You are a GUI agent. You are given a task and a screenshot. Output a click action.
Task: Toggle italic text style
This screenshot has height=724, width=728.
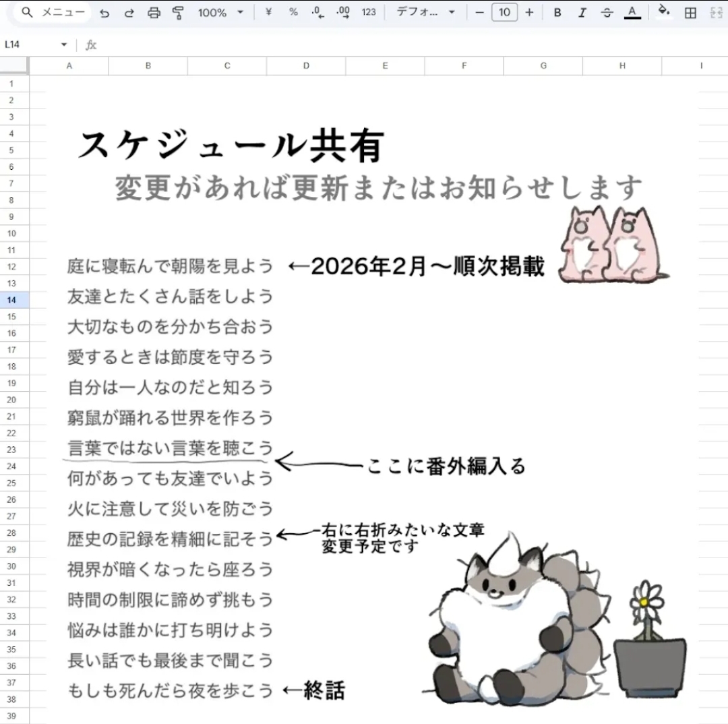tap(582, 13)
